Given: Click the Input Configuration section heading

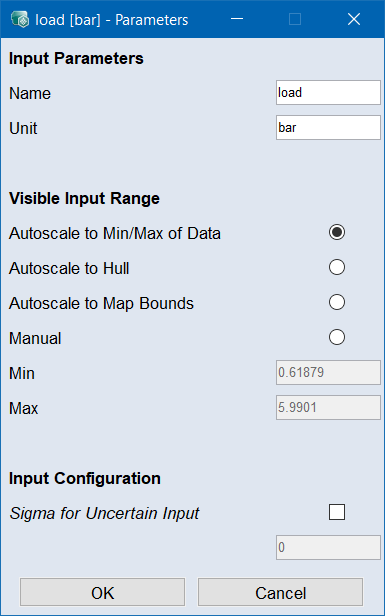Looking at the screenshot, I should [85, 478].
